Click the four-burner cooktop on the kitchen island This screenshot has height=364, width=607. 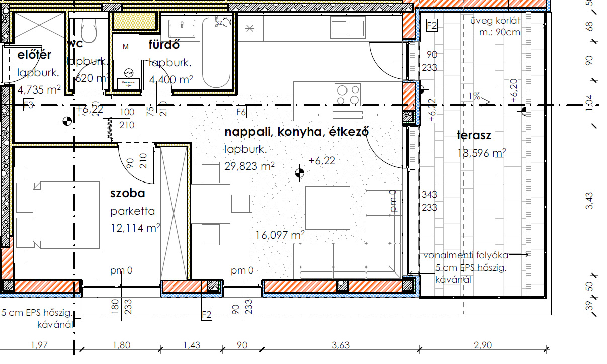(348, 95)
